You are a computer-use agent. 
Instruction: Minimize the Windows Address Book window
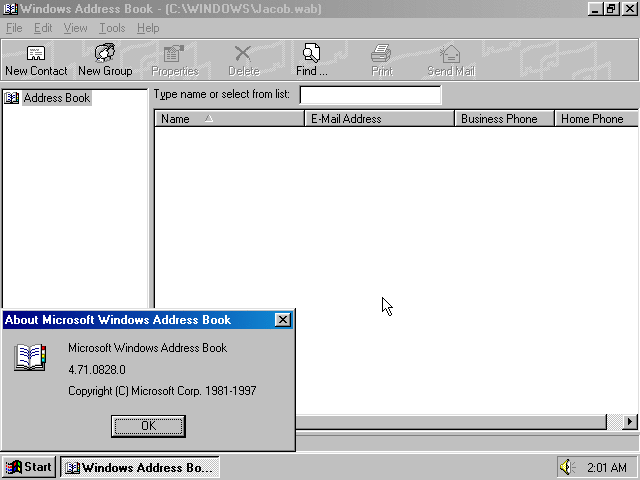[x=595, y=9]
